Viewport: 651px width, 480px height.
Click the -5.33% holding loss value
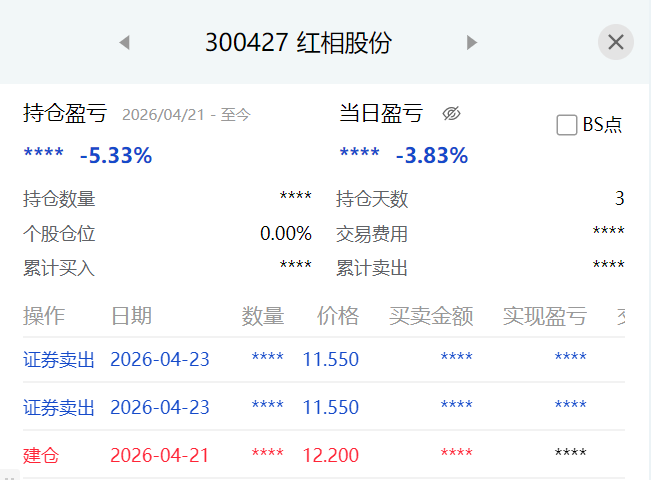coord(116,155)
